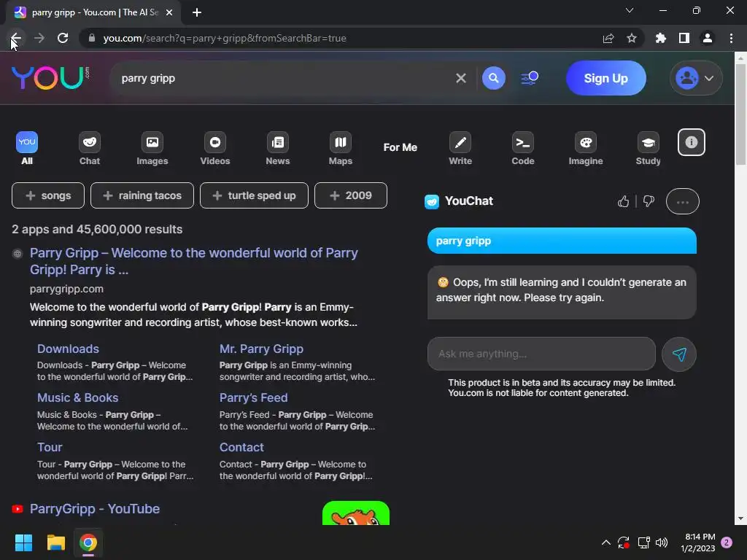
Task: Clear the search box with the X
Action: coord(461,78)
